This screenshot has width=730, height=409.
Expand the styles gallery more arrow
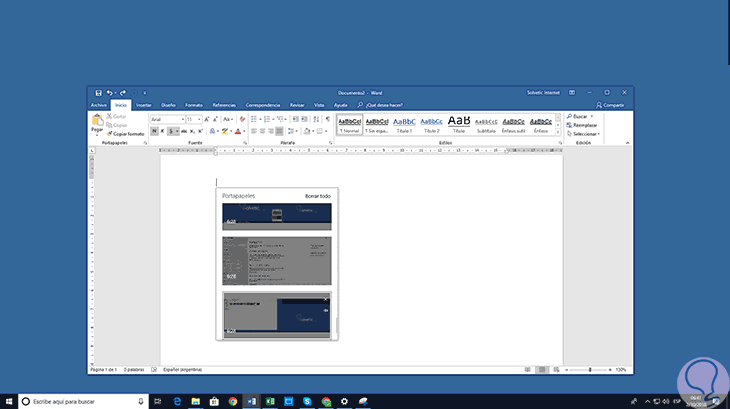[558, 133]
